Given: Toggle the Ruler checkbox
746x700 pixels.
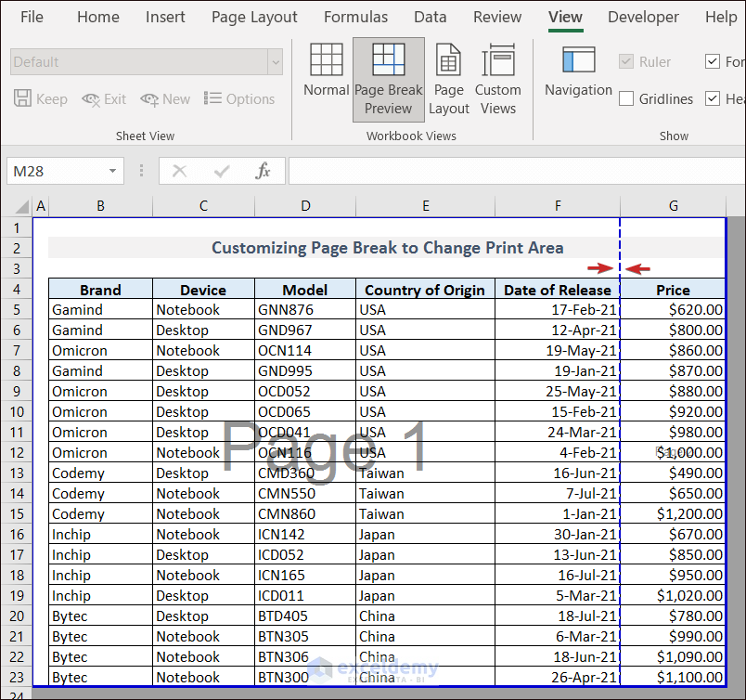Looking at the screenshot, I should pos(626,62).
